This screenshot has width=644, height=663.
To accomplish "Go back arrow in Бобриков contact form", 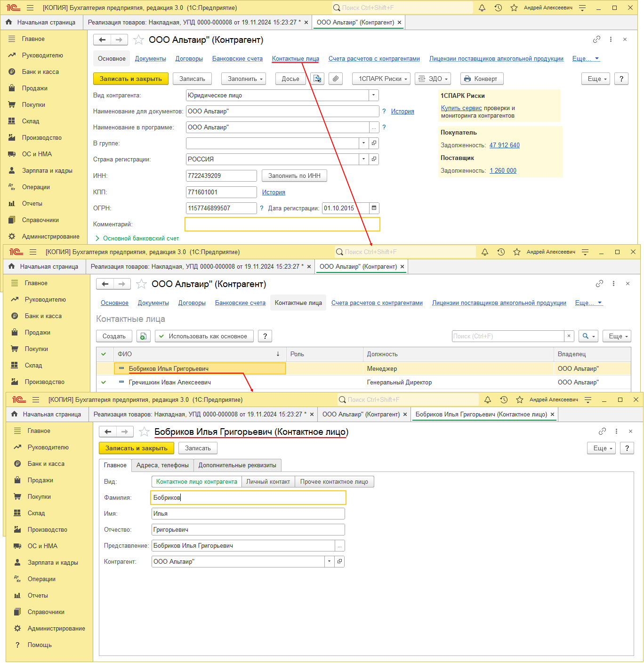I will (x=108, y=432).
